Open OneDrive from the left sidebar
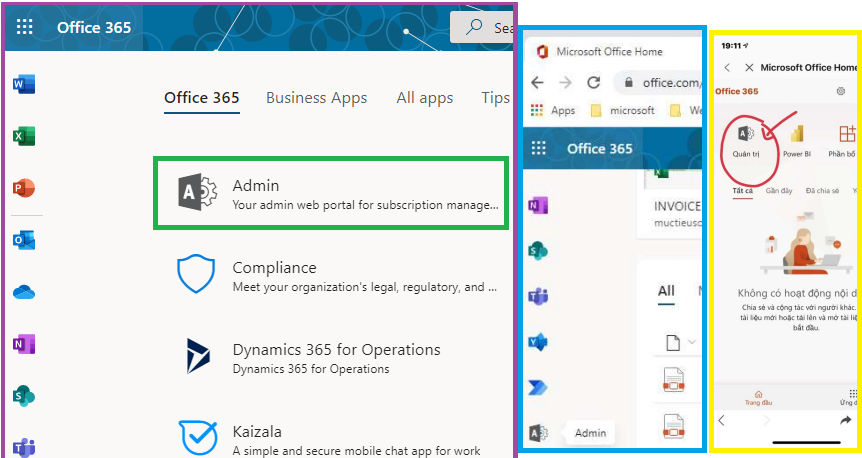This screenshot has height=458, width=862. 24,292
